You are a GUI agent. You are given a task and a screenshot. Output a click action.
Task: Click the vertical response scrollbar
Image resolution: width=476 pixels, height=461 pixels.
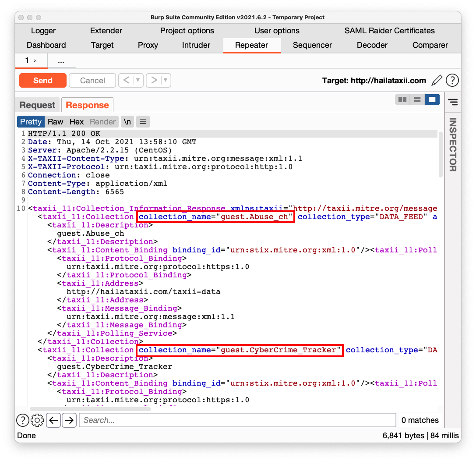pos(441,155)
